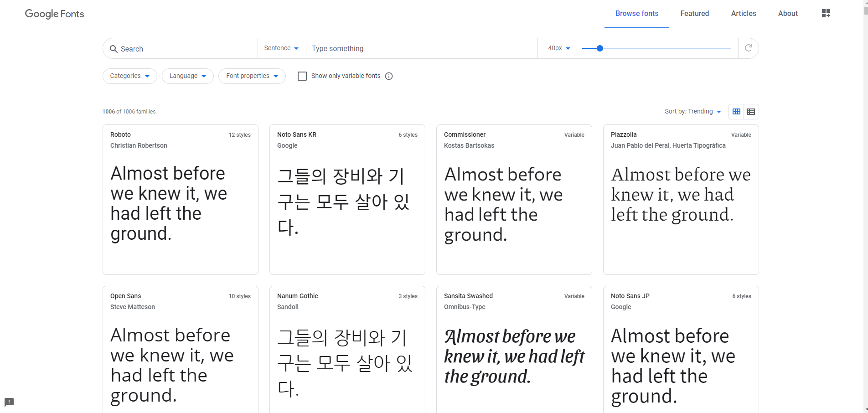Open the Roboto font card
This screenshot has height=413, width=868.
181,200
